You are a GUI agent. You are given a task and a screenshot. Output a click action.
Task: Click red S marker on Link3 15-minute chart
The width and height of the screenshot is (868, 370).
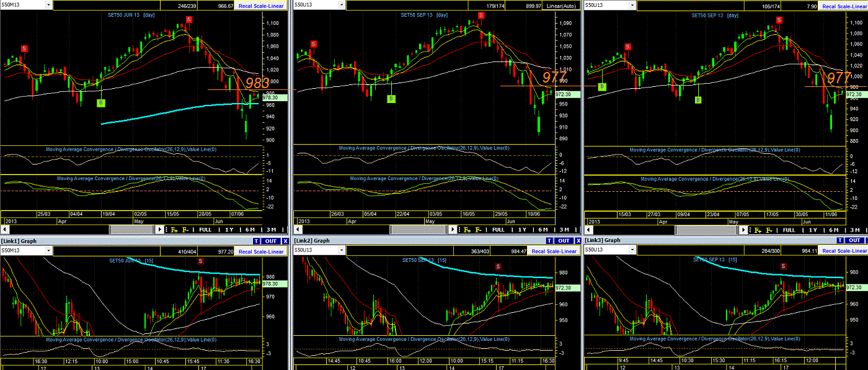tap(784, 266)
